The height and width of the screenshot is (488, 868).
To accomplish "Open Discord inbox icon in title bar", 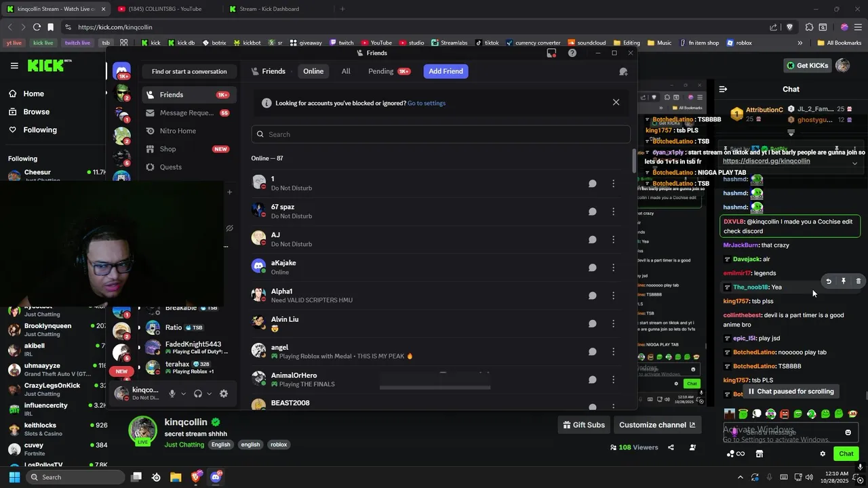I will [x=551, y=53].
